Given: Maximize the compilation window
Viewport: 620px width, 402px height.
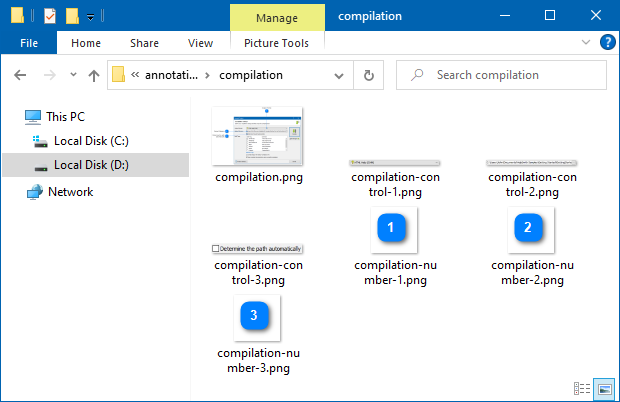Looking at the screenshot, I should tap(550, 16).
